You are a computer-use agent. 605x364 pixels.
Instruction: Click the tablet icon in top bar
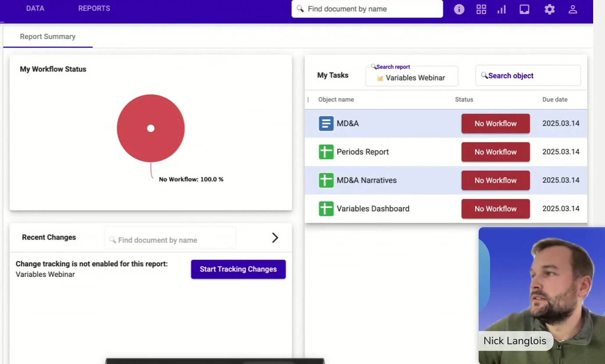[x=524, y=9]
